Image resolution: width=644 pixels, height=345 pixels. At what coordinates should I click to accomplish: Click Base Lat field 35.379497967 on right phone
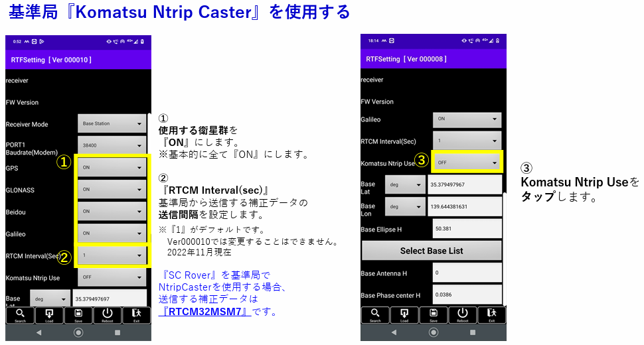tap(465, 184)
